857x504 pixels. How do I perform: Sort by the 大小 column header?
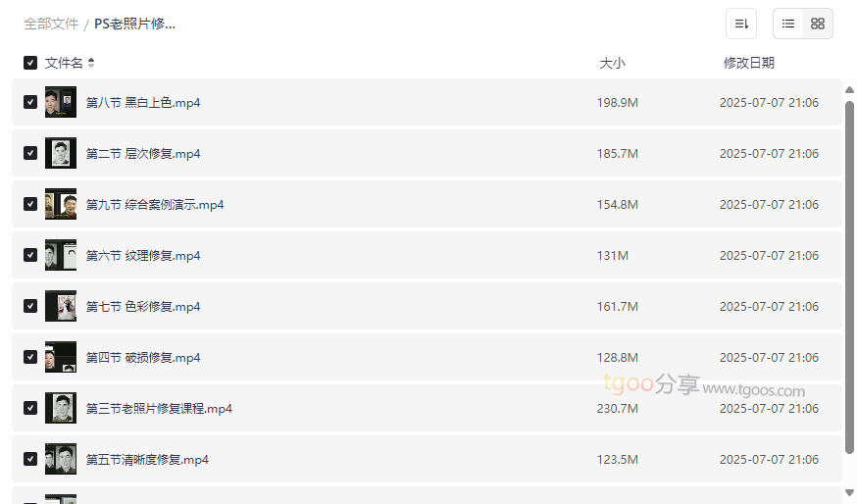[x=612, y=63]
